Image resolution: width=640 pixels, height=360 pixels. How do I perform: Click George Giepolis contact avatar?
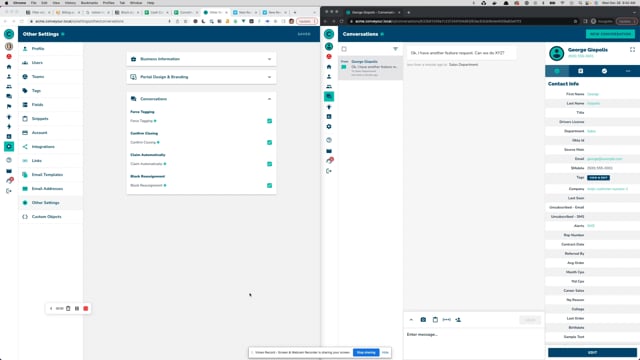[556, 53]
